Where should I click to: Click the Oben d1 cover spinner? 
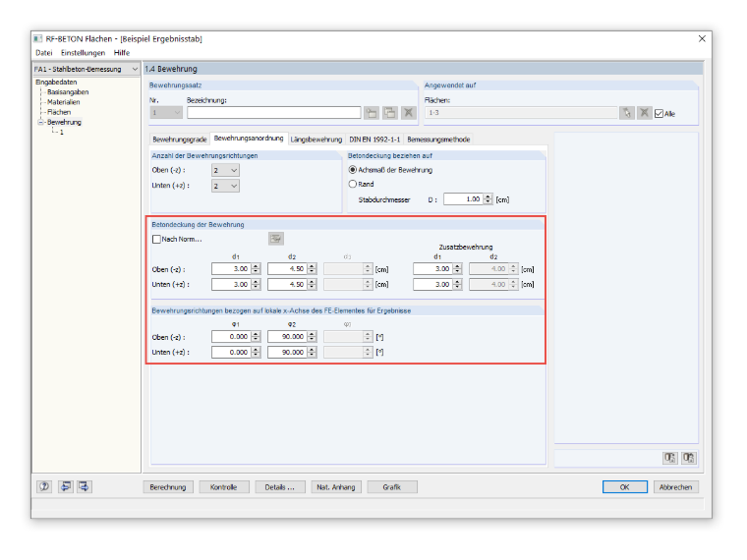pyautogui.click(x=256, y=269)
